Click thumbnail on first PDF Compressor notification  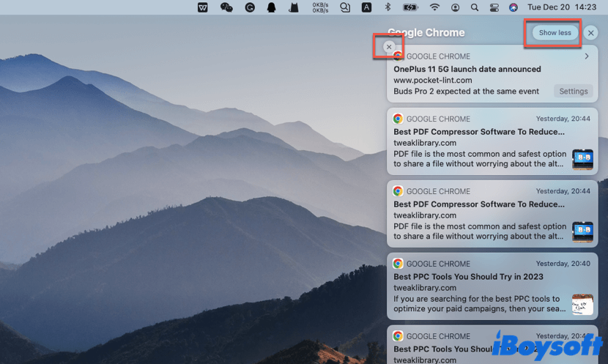(582, 160)
